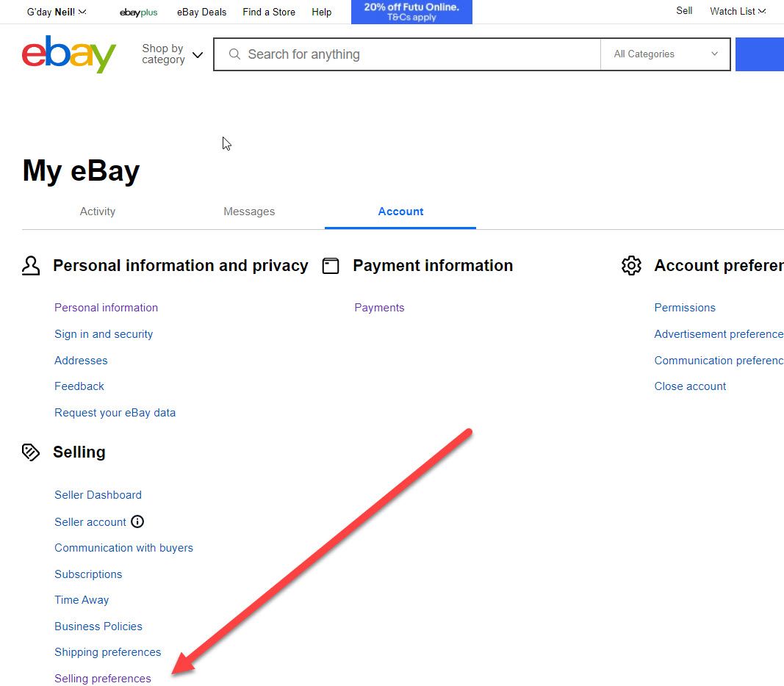Open the All Categories dropdown
The image size is (784, 686).
coord(666,54)
